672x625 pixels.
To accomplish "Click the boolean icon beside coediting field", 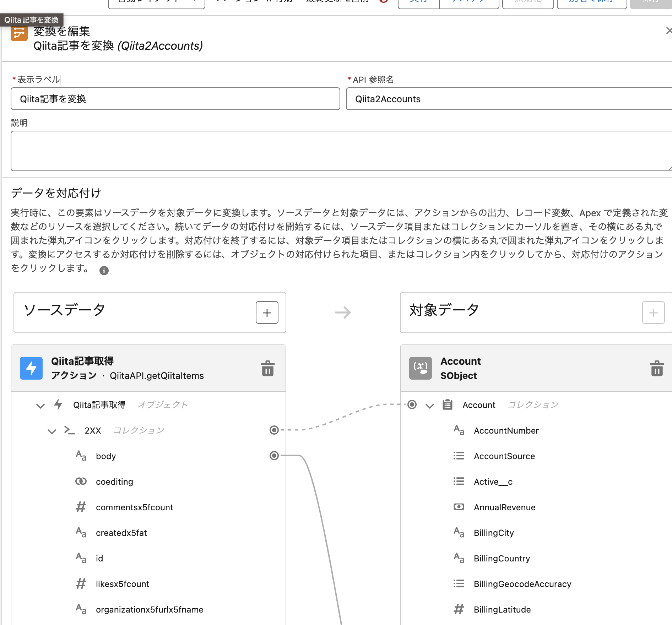I will pos(81,481).
